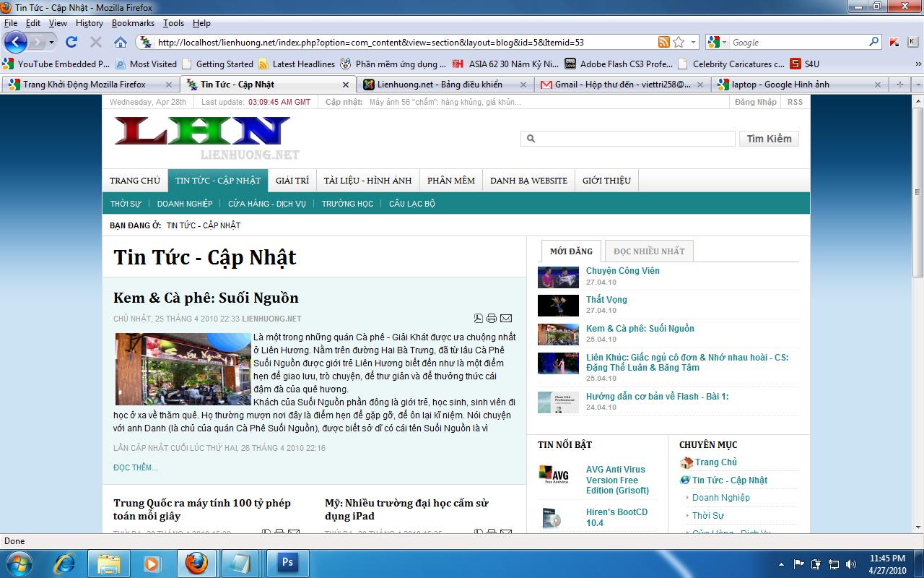924x578 pixels.
Task: Open Windows Explorer from taskbar
Action: [108, 563]
